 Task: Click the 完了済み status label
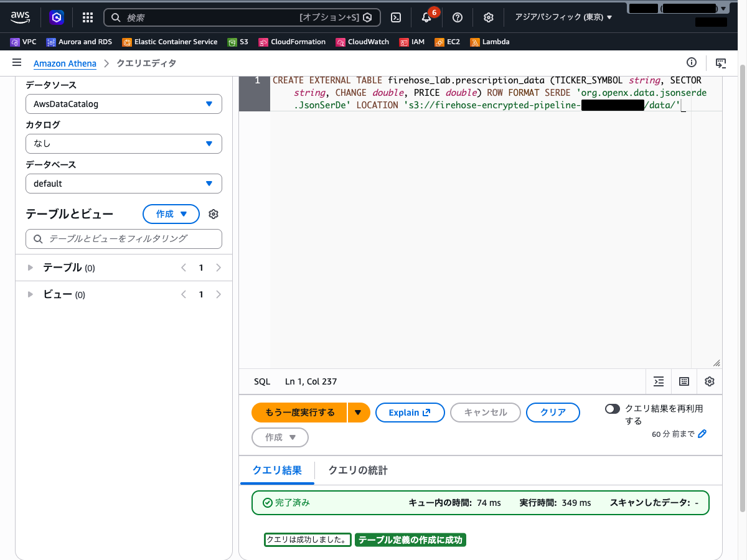286,503
